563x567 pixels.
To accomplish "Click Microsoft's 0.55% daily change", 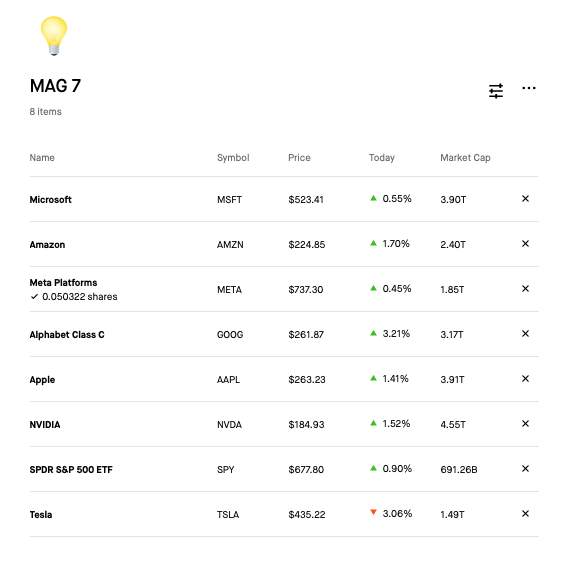I will (391, 199).
